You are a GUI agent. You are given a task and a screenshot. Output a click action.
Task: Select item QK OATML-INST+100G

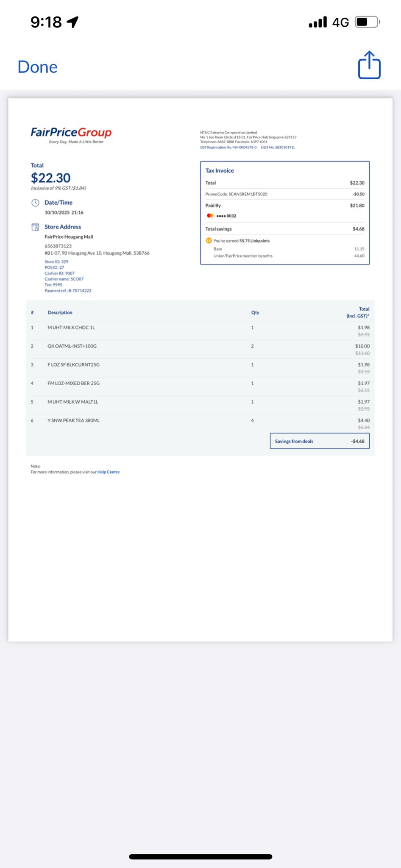(x=72, y=346)
